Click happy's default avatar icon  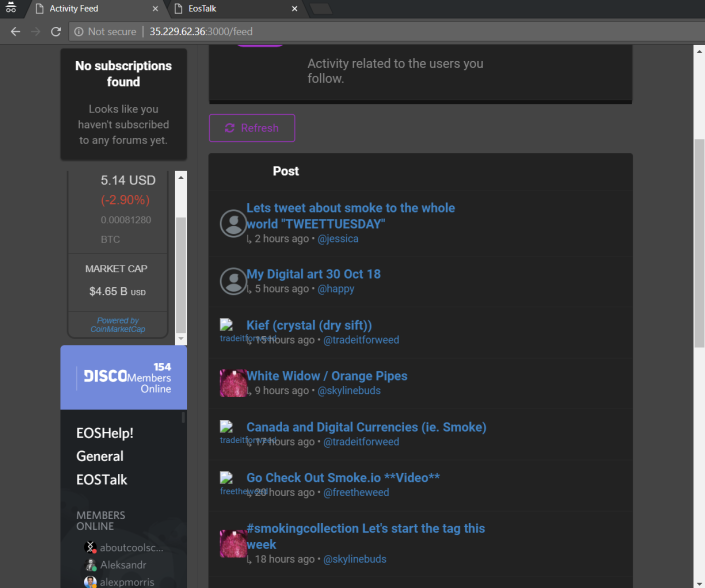point(233,281)
